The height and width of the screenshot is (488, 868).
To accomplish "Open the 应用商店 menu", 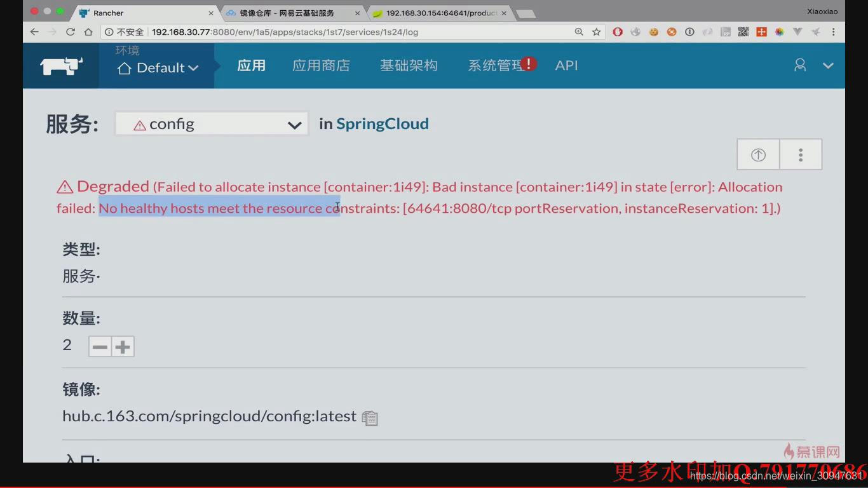I will click(321, 65).
